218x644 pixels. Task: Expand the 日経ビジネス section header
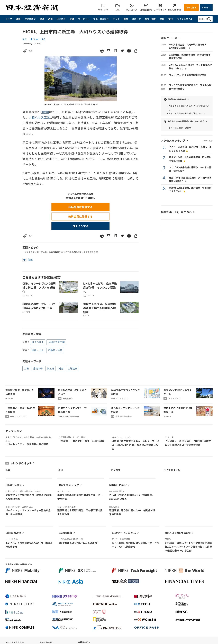15,485
